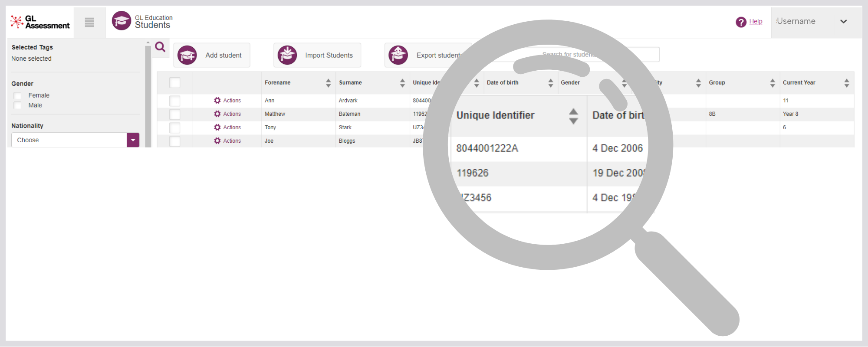The width and height of the screenshot is (868, 347).
Task: Tick the select-all checkbox in table header
Action: pyautogui.click(x=174, y=83)
